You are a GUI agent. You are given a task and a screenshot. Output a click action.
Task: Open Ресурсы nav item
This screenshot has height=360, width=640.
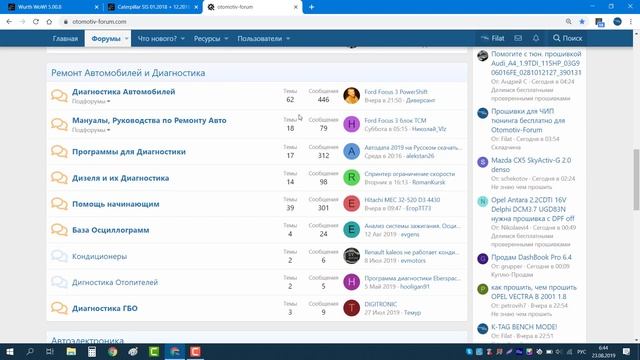point(207,38)
